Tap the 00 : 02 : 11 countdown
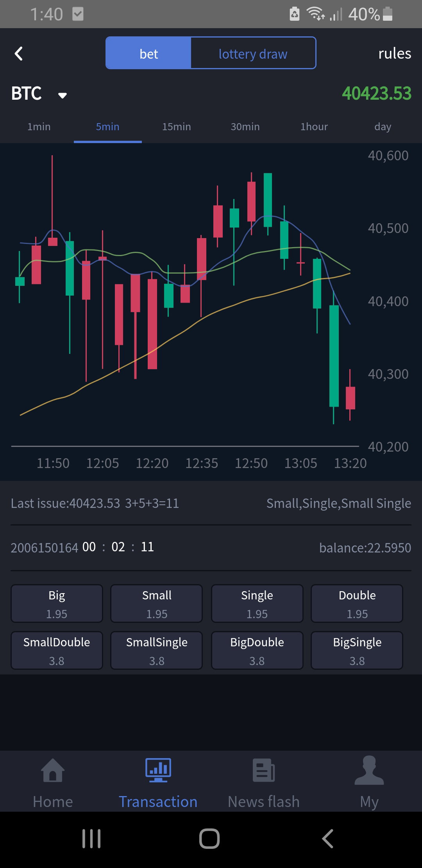Image resolution: width=422 pixels, height=868 pixels. [x=118, y=547]
